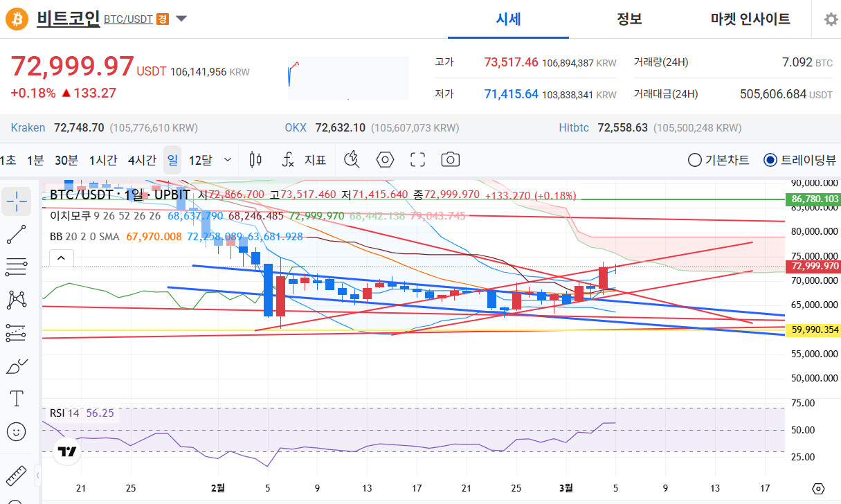
Task: Expand the BTC/USDT market pair dropdown
Action: click(181, 19)
